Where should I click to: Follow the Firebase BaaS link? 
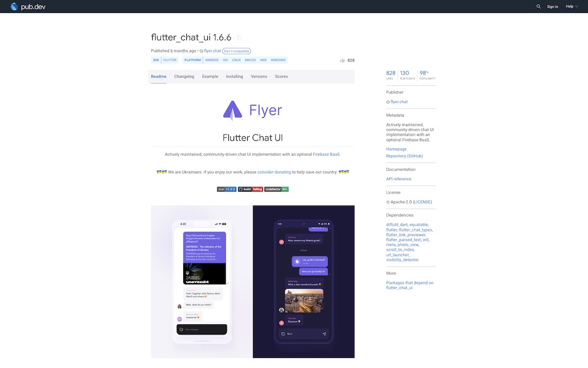point(326,155)
